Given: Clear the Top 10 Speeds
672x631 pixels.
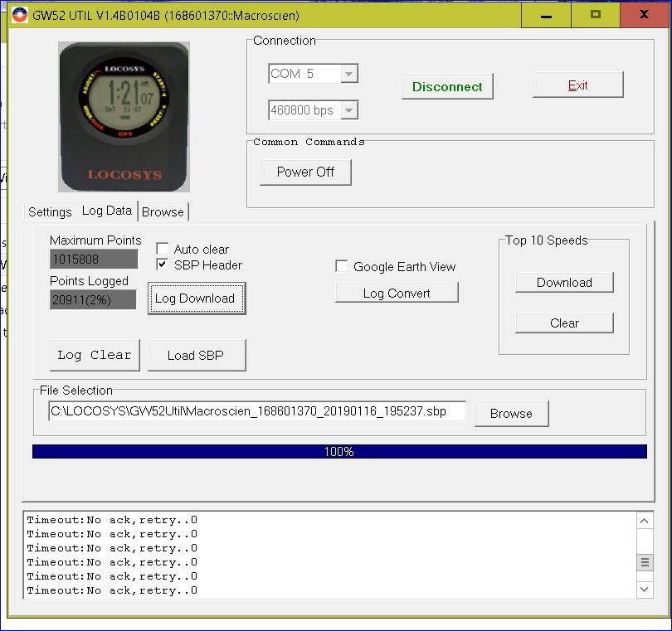Looking at the screenshot, I should pyautogui.click(x=564, y=323).
